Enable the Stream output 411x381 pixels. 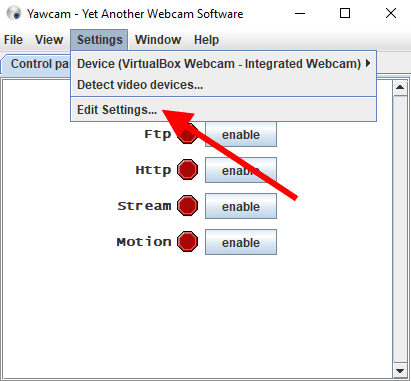click(x=241, y=206)
